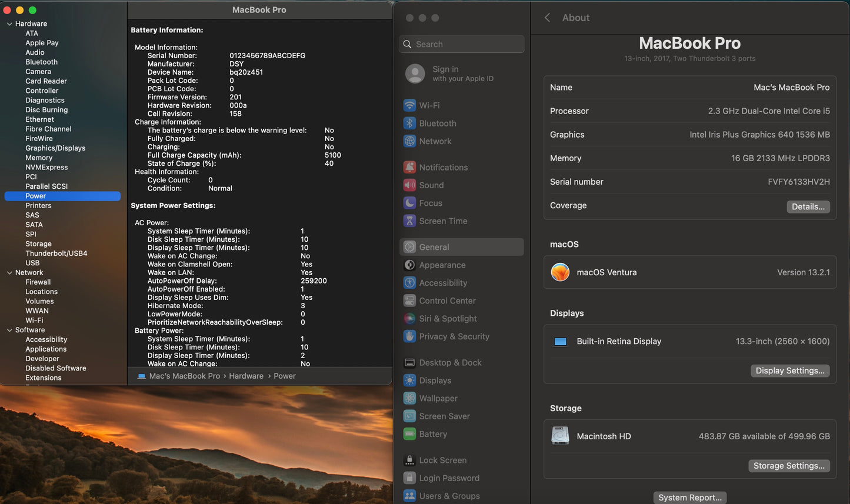Select Graphics/Displays in the Hardware list
Screen dimensions: 850x504
coord(55,148)
